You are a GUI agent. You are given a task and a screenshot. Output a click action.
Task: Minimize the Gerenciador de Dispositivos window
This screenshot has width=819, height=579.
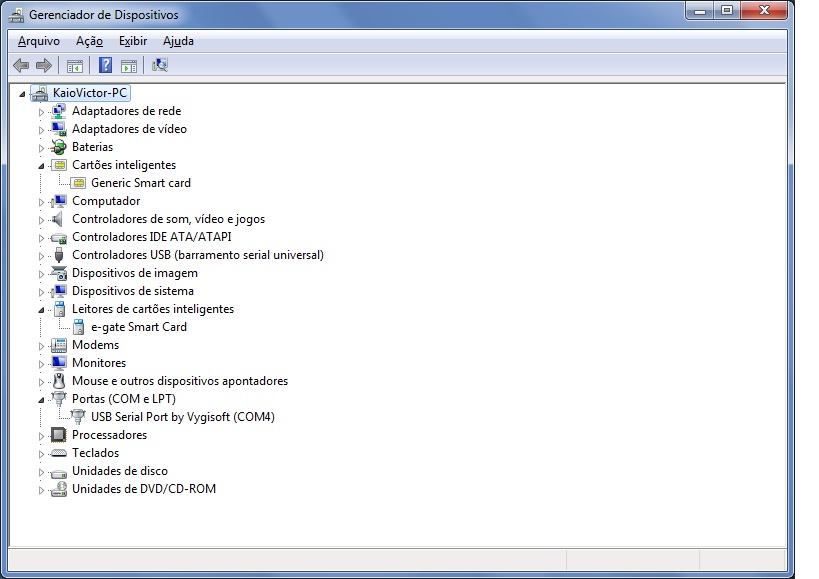point(700,10)
